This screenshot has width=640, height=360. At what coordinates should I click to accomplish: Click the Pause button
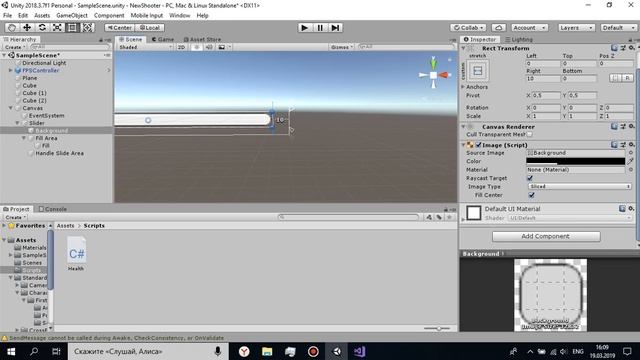pos(320,28)
